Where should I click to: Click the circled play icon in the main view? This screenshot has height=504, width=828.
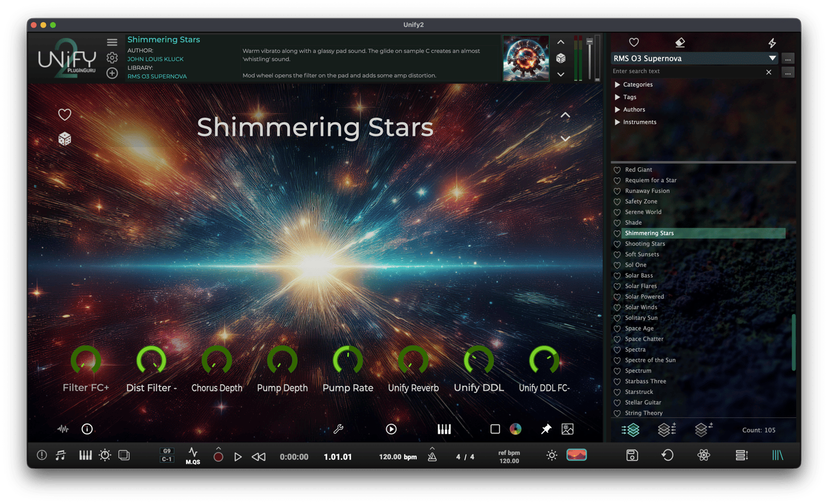(x=391, y=429)
